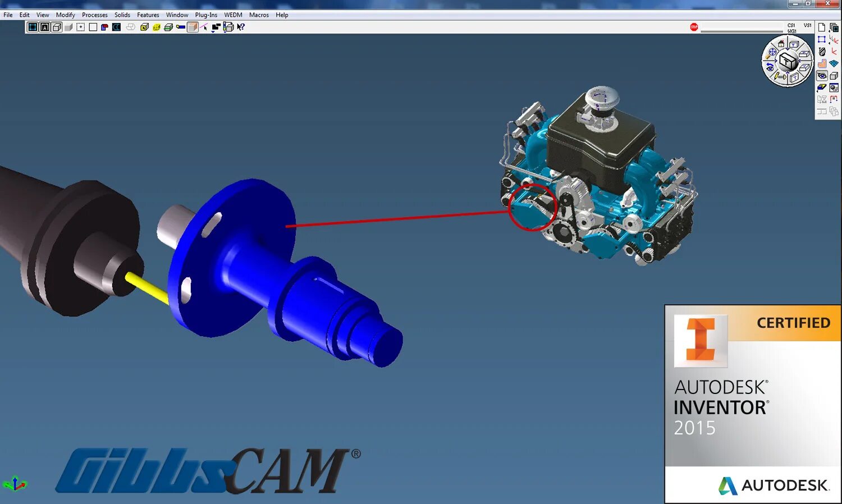Viewport: 842px width, 504px height.
Task: Toggle the View eye palette button
Action: (822, 75)
